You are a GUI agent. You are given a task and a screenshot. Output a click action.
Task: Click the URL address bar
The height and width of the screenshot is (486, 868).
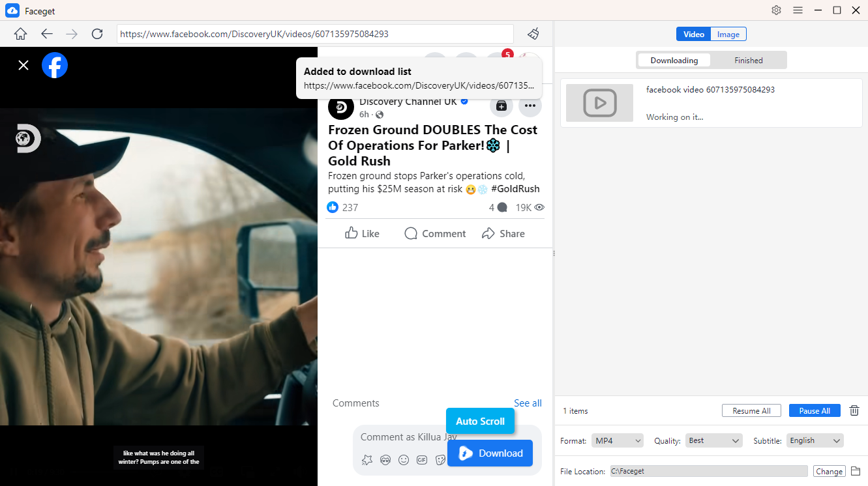pos(315,34)
